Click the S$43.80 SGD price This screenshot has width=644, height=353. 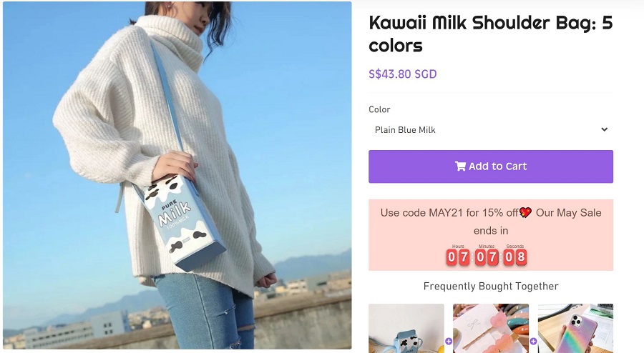(x=402, y=74)
